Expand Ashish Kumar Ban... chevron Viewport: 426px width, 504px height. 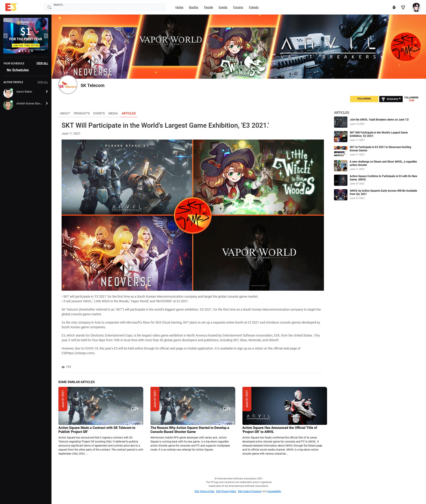[x=47, y=103]
